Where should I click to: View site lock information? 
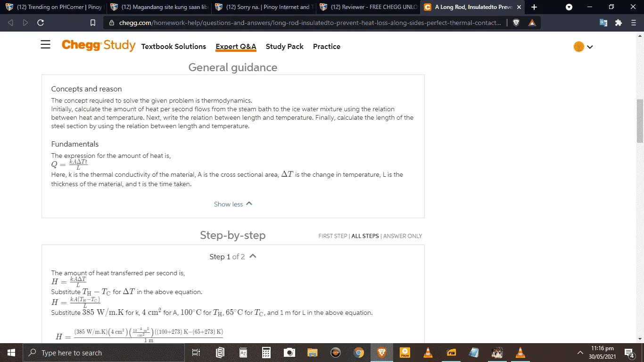112,23
